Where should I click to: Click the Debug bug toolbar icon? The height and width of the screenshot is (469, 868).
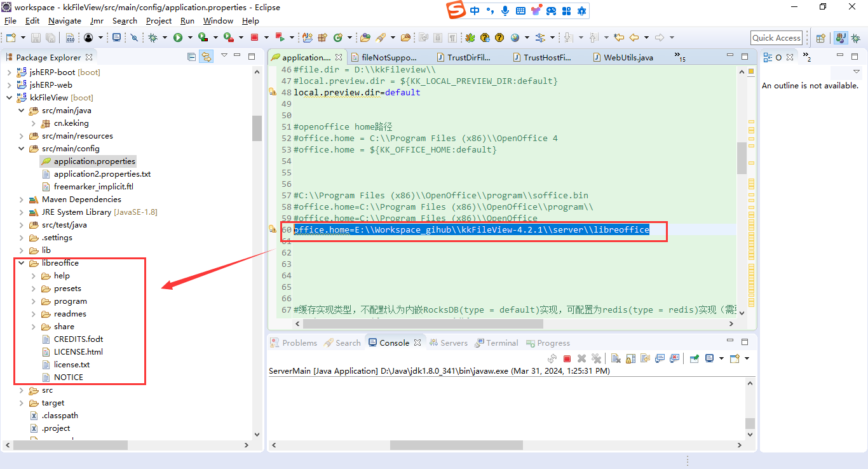tap(153, 37)
